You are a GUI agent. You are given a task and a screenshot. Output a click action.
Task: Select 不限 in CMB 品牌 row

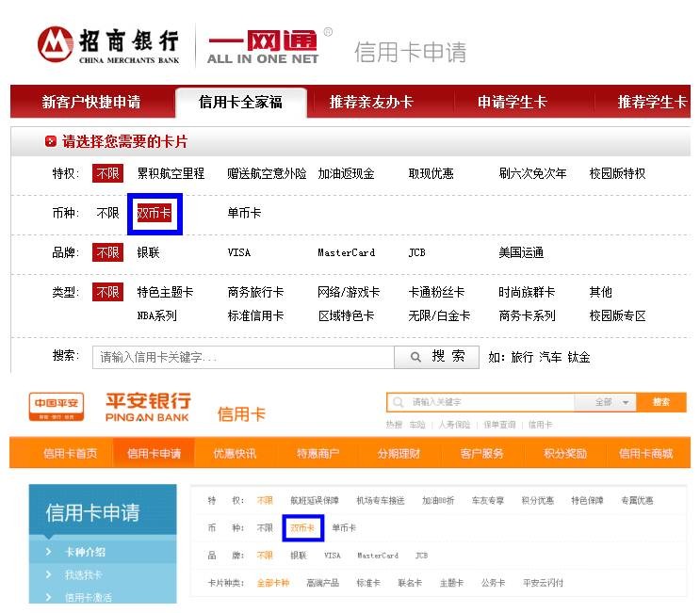(x=107, y=253)
